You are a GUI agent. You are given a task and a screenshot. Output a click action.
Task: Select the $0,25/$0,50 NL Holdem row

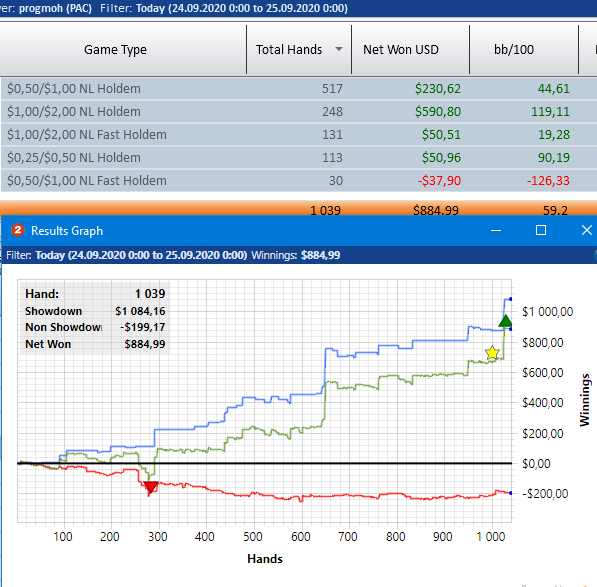tap(298, 158)
